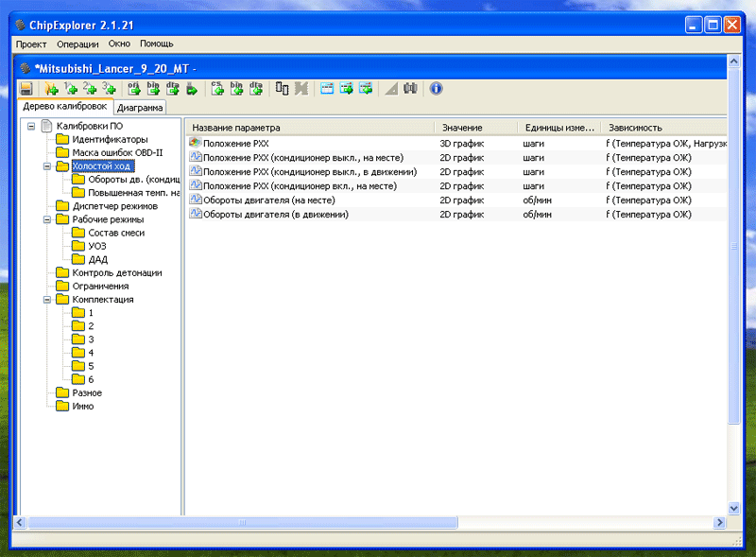
Task: Collapse the Рабочие режимы tree node
Action: point(47,219)
